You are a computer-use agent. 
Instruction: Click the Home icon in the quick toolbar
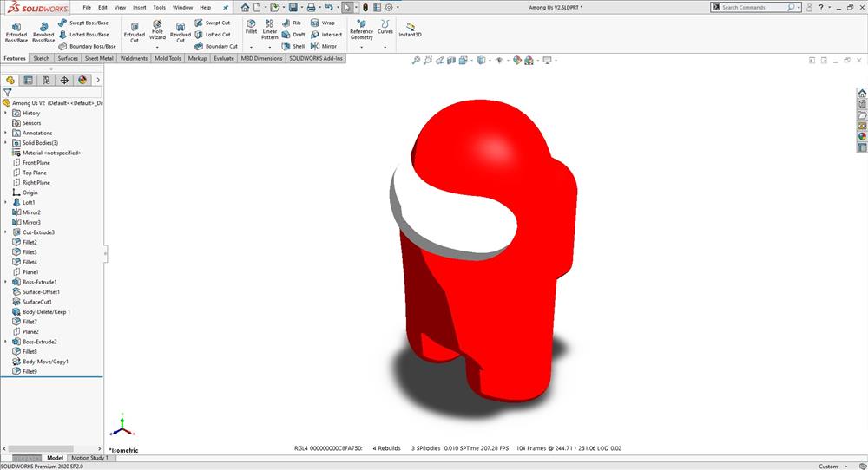click(x=246, y=7)
